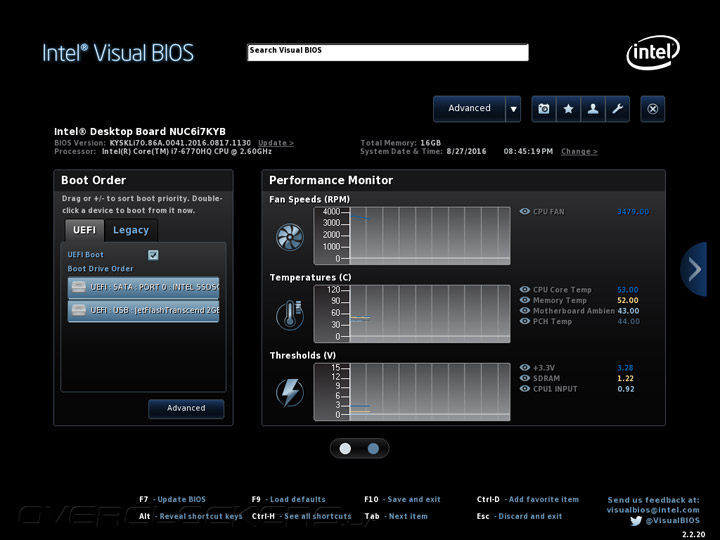Select the second page indicator dot
Screen dimensions: 720x540
[373, 449]
